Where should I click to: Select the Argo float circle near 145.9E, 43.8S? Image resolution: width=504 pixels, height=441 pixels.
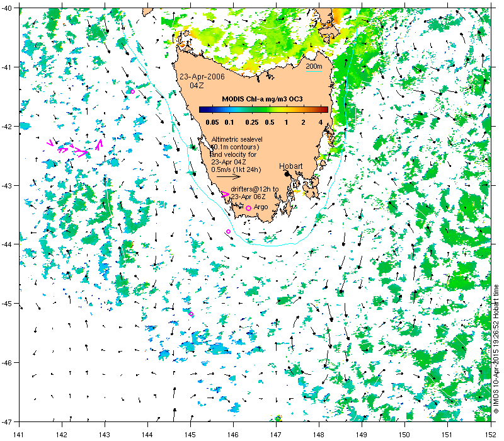[x=228, y=231]
